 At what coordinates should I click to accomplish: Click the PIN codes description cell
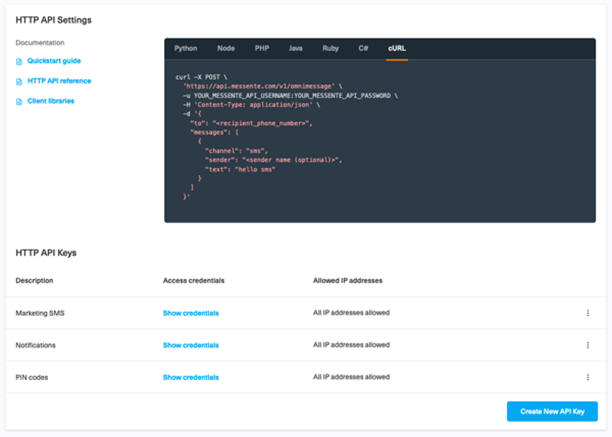coord(32,377)
